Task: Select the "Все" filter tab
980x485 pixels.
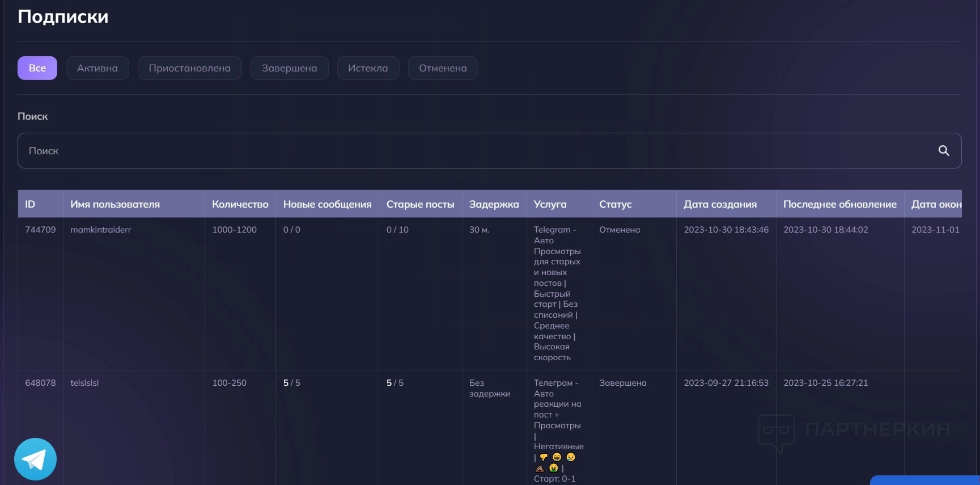Action: point(37,68)
